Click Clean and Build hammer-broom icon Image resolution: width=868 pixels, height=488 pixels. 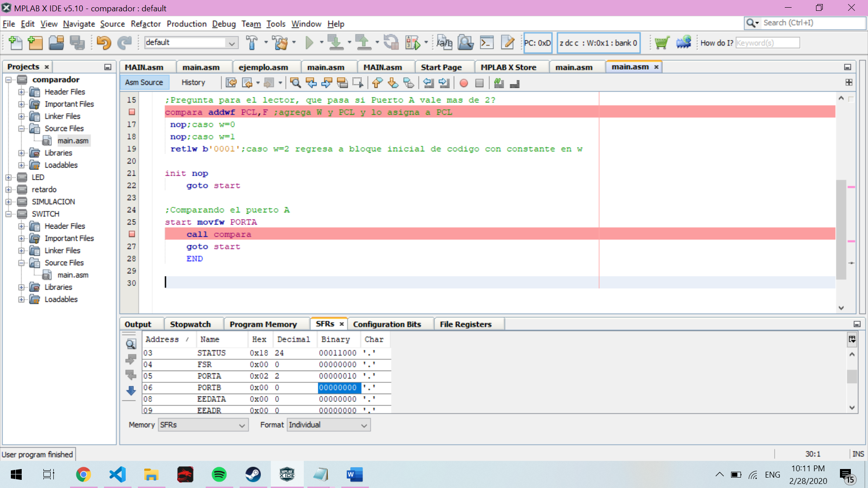pyautogui.click(x=280, y=43)
